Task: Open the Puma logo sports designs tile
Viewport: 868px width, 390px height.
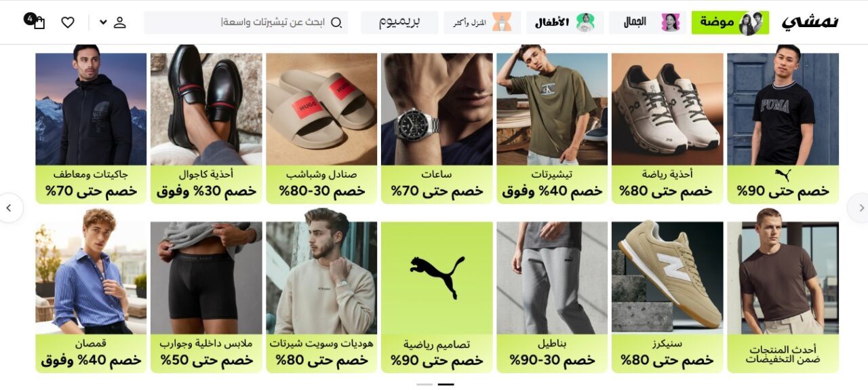Action: pyautogui.click(x=437, y=297)
